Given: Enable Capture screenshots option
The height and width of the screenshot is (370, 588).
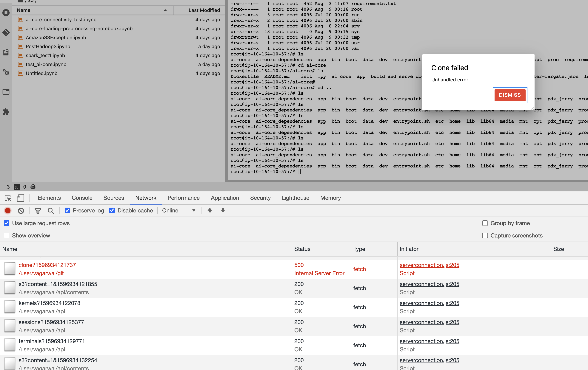Looking at the screenshot, I should (485, 235).
